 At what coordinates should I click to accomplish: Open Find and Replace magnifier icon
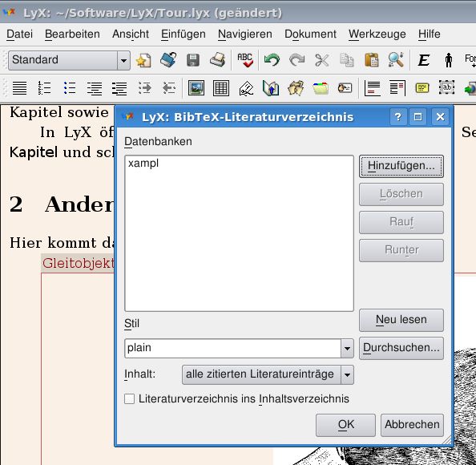point(396,60)
